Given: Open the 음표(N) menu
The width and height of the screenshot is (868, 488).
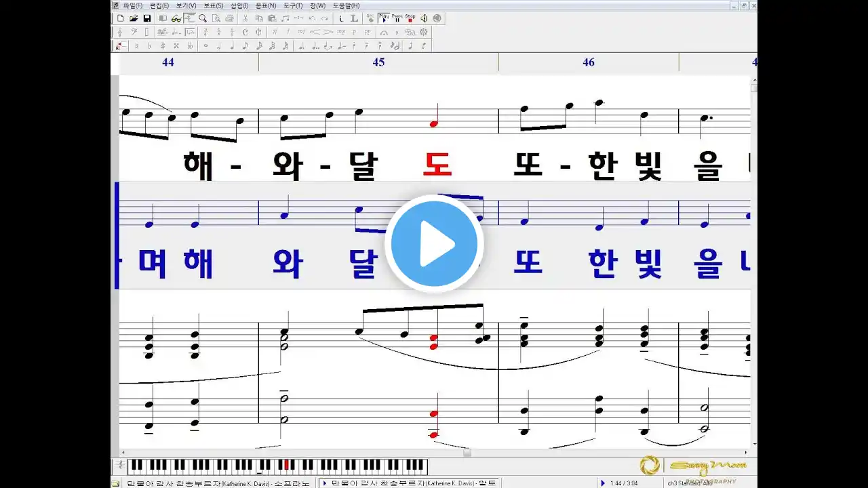Looking at the screenshot, I should tap(266, 5).
